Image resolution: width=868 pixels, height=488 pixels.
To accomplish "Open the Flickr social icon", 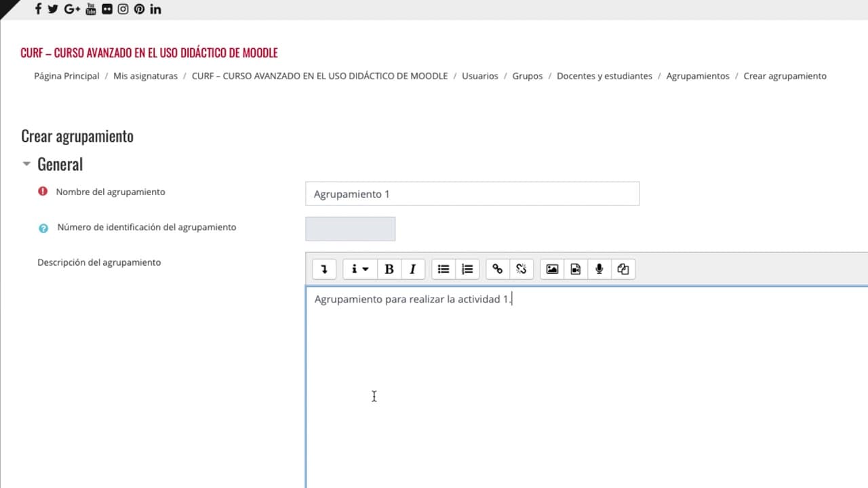I will click(107, 9).
